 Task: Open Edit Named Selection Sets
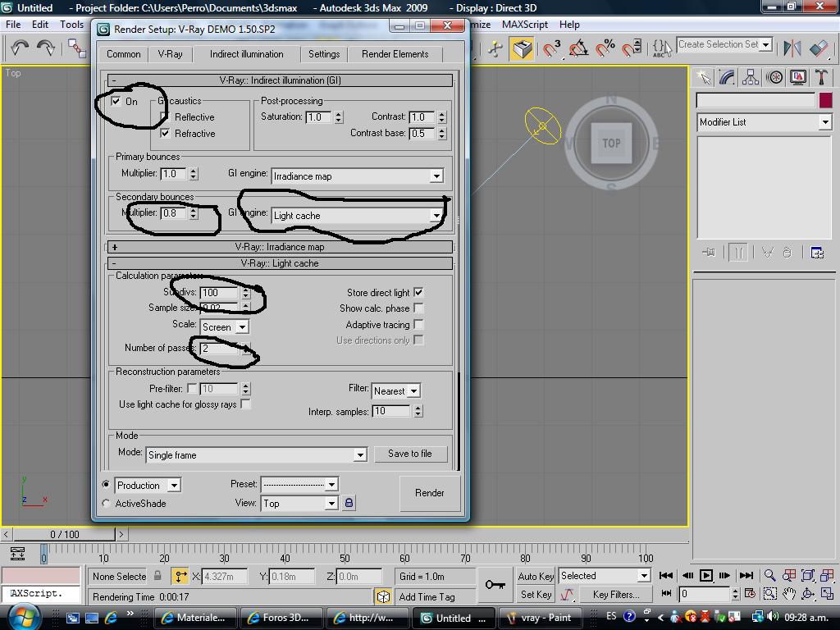[x=661, y=48]
